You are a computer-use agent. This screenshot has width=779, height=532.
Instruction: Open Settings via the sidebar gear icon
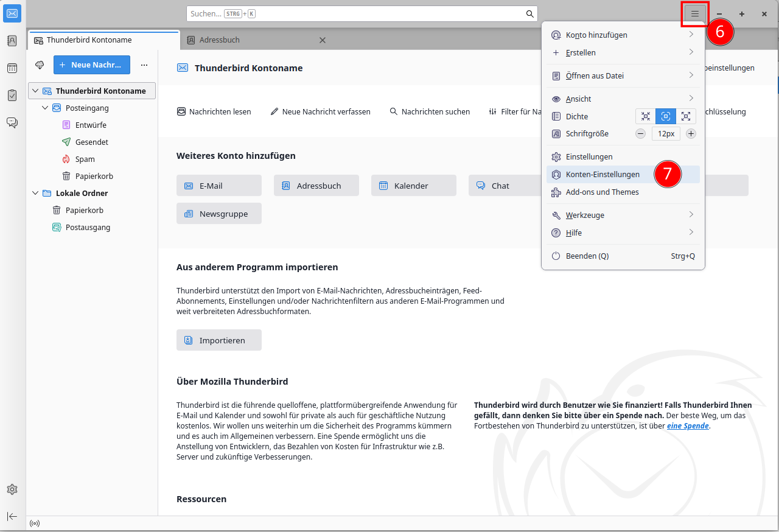click(12, 489)
